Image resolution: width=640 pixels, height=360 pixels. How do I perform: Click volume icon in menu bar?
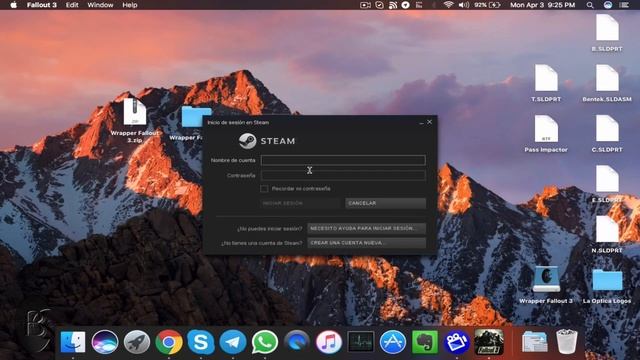(x=464, y=5)
